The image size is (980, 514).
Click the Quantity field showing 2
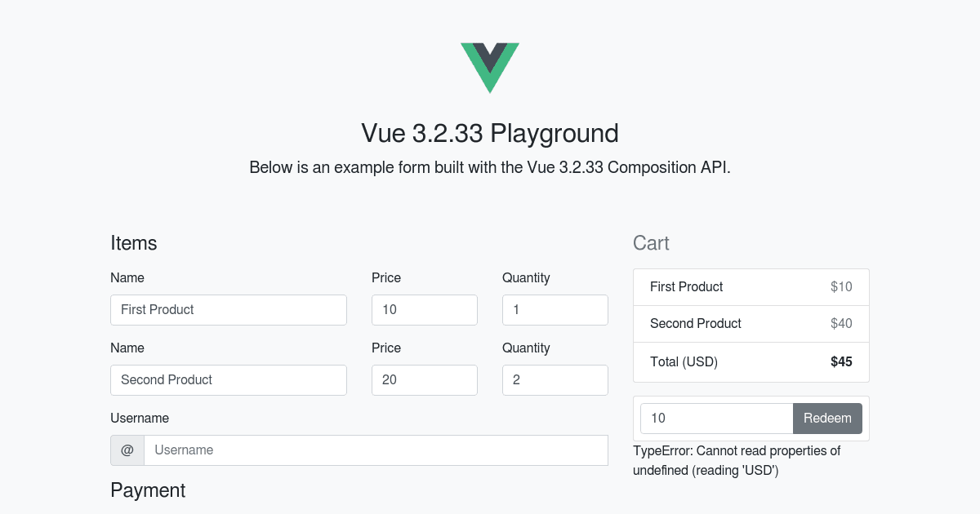(x=555, y=379)
